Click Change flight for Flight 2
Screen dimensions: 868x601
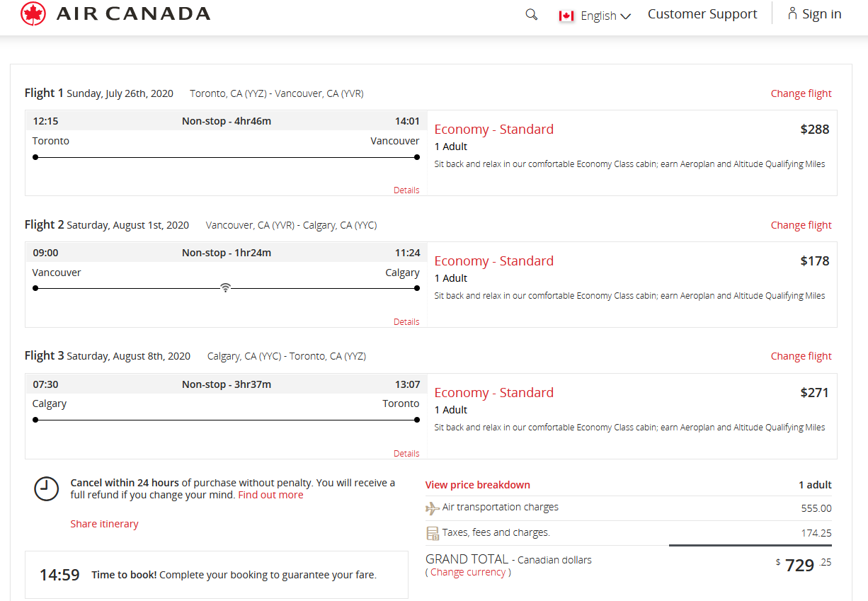tap(801, 225)
